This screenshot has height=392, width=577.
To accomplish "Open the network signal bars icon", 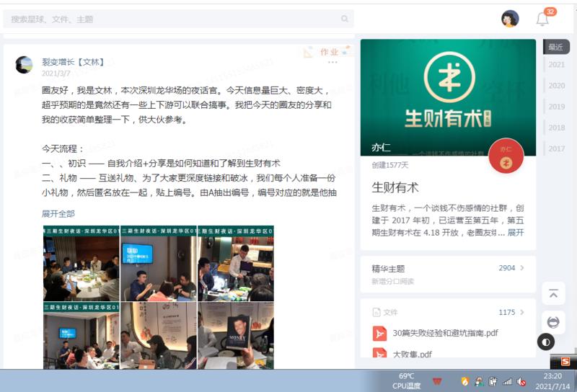I will pyautogui.click(x=507, y=382).
